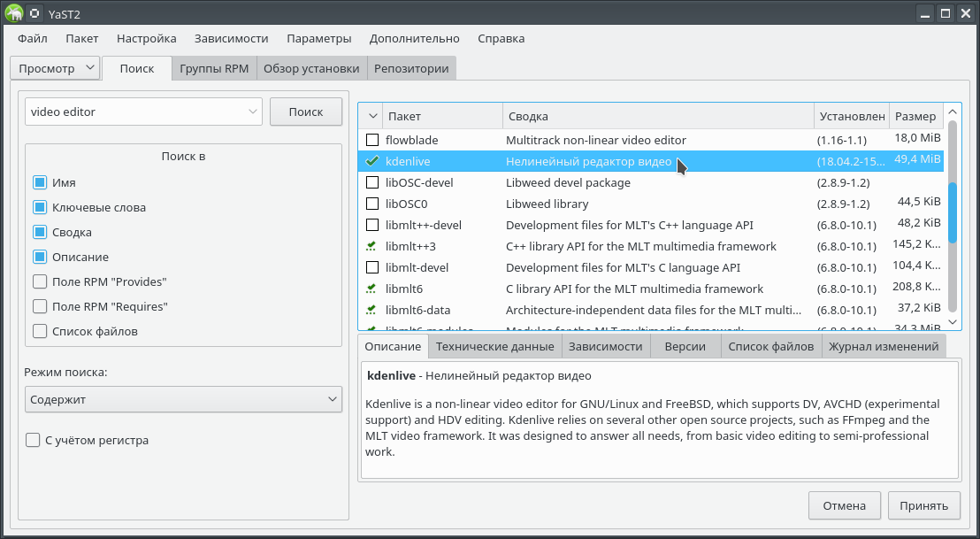
Task: Select libmlt-devel package name
Action: point(417,267)
